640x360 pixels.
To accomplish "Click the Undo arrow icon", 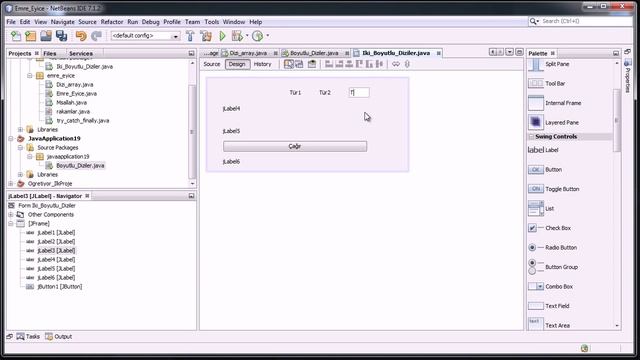I will click(x=81, y=36).
